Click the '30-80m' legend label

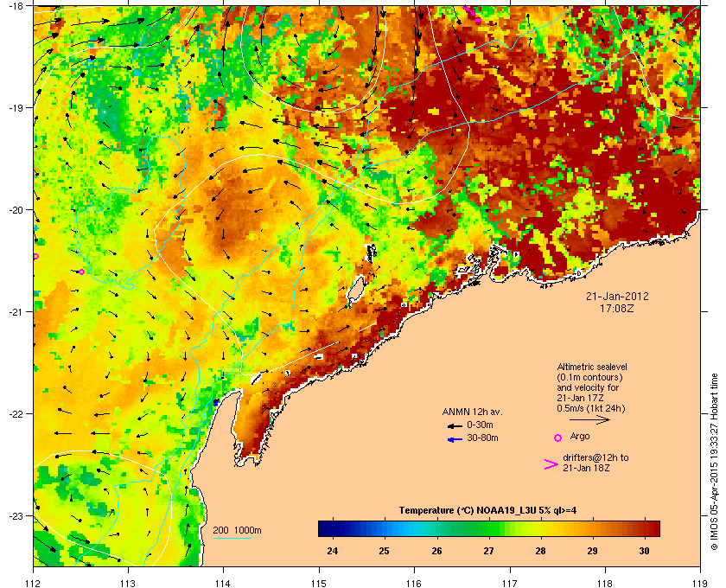point(482,438)
